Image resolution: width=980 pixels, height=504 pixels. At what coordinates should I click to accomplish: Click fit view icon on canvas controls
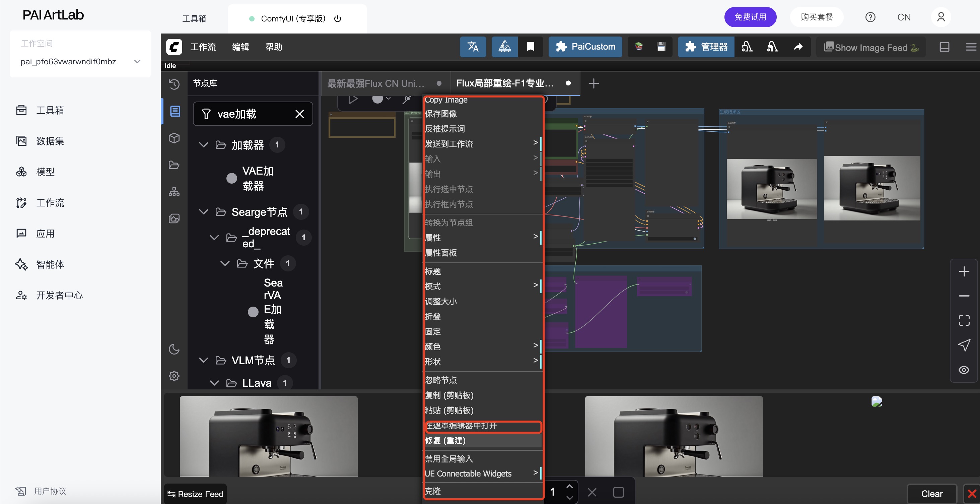pyautogui.click(x=964, y=320)
